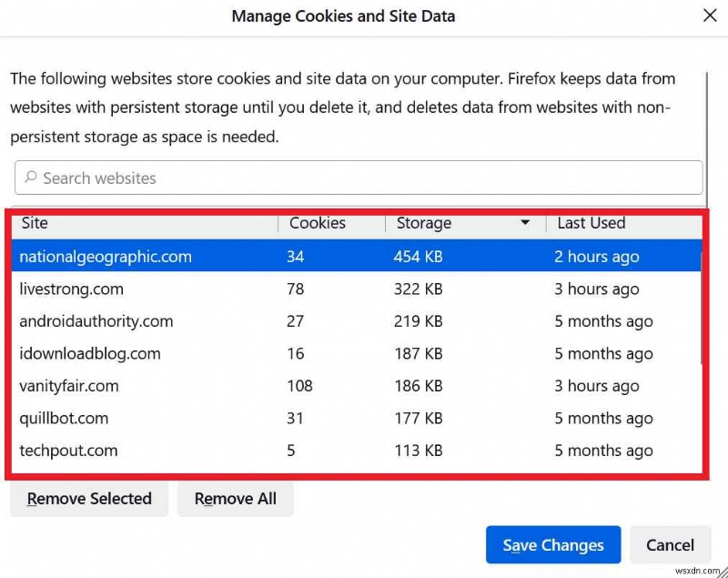Click inside the Search websites field
The width and height of the screenshot is (728, 578).
273,177
